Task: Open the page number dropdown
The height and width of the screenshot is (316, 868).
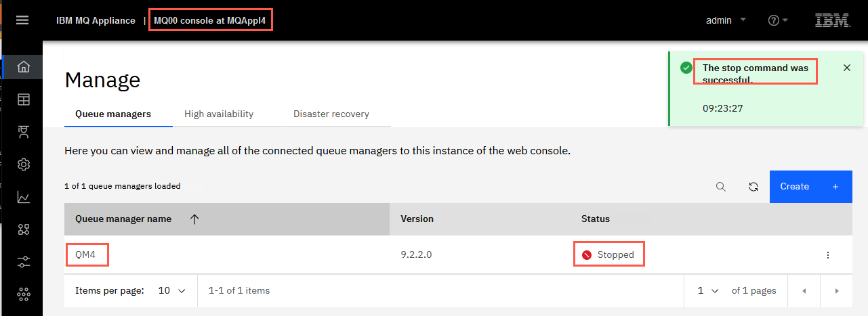Action: click(x=708, y=291)
